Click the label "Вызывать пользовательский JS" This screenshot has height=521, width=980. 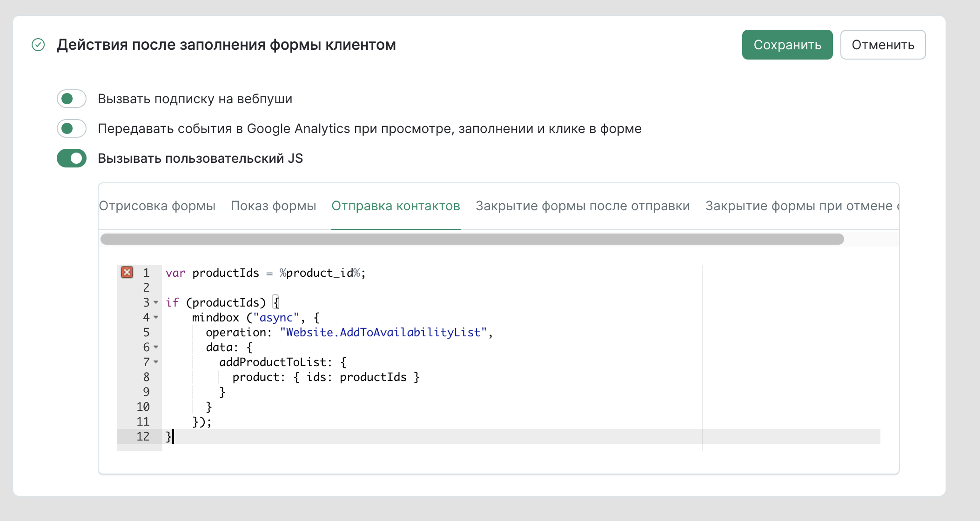click(200, 158)
